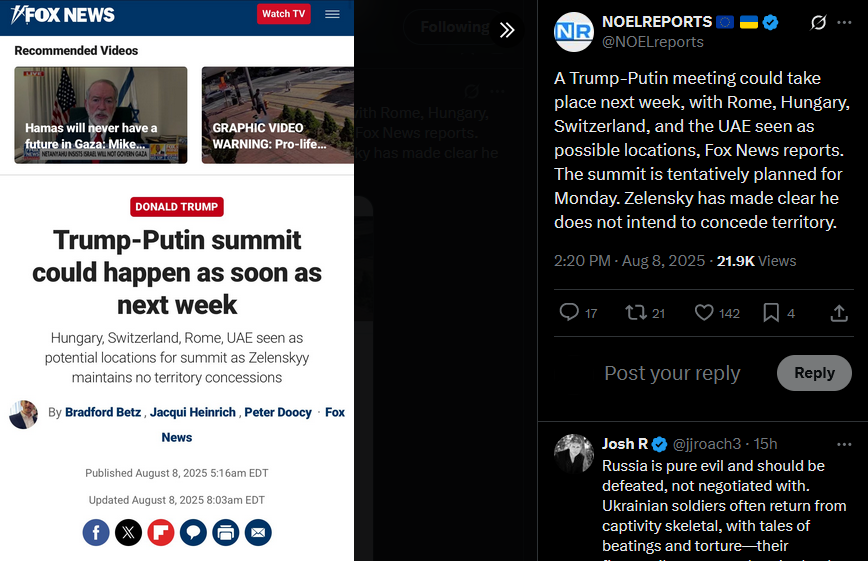
Task: Click NOELREPORTS verified badge
Action: tap(770, 22)
